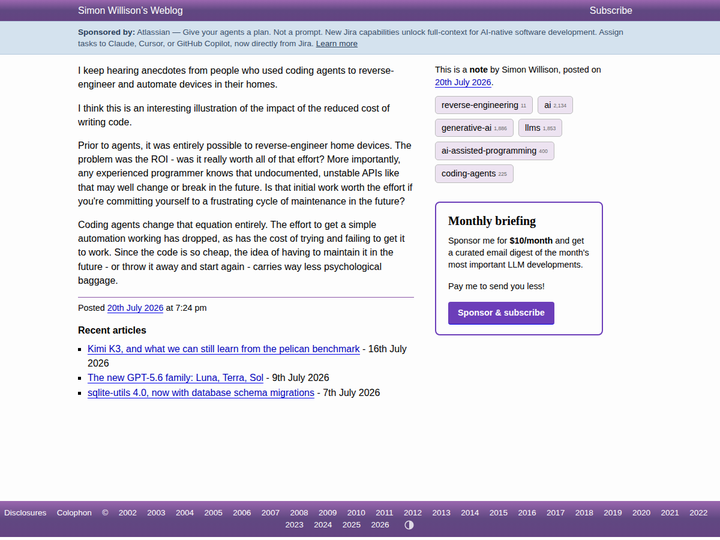Open the llms tag
The width and height of the screenshot is (720, 540).
[540, 128]
